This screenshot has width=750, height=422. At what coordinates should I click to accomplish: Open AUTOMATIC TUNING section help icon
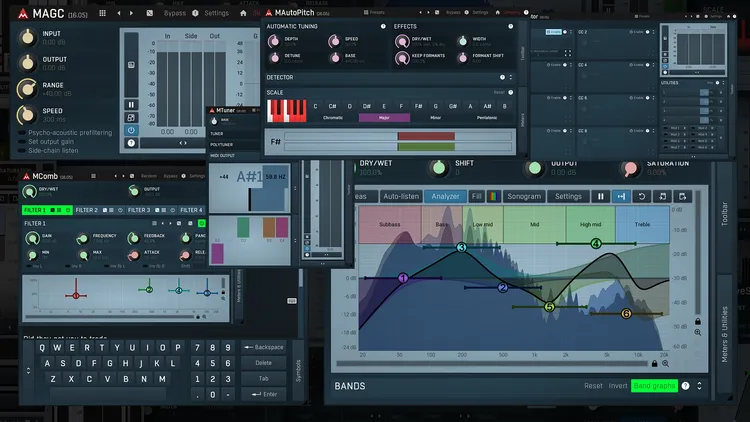click(x=383, y=26)
